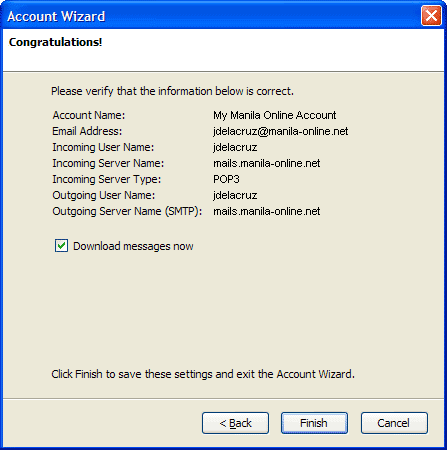Click the Outgoing User Name value jdelacruz
Image resolution: width=447 pixels, height=450 pixels.
coord(235,195)
